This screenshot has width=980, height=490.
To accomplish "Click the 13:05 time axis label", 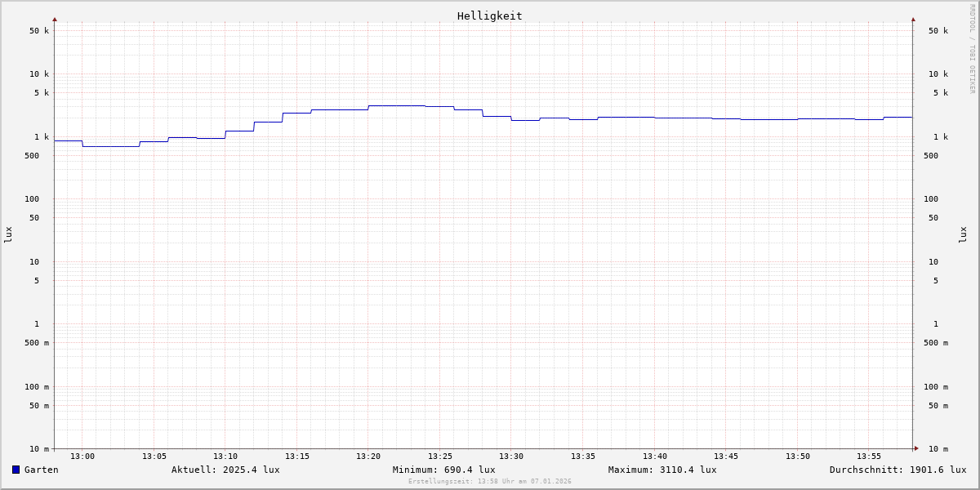I will tap(154, 457).
